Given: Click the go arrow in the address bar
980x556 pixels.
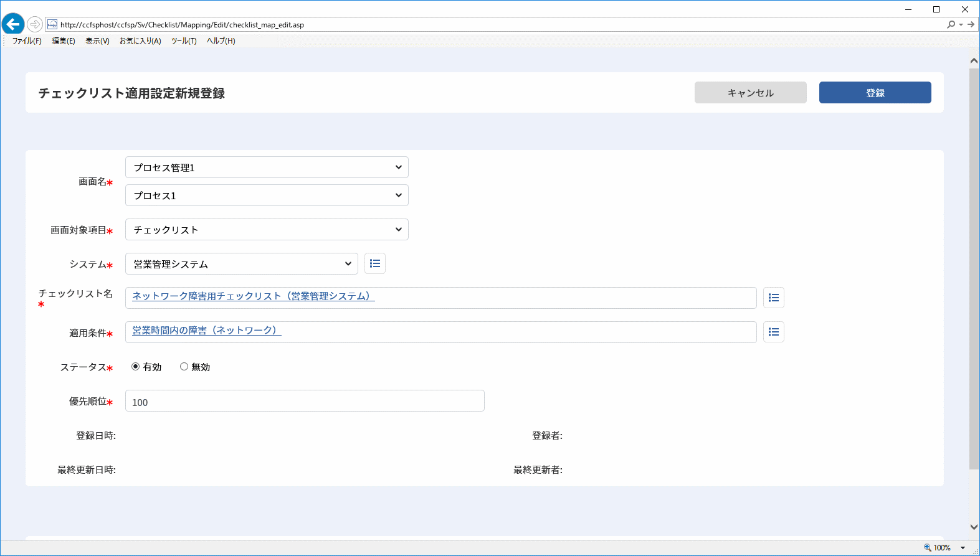Looking at the screenshot, I should point(971,24).
